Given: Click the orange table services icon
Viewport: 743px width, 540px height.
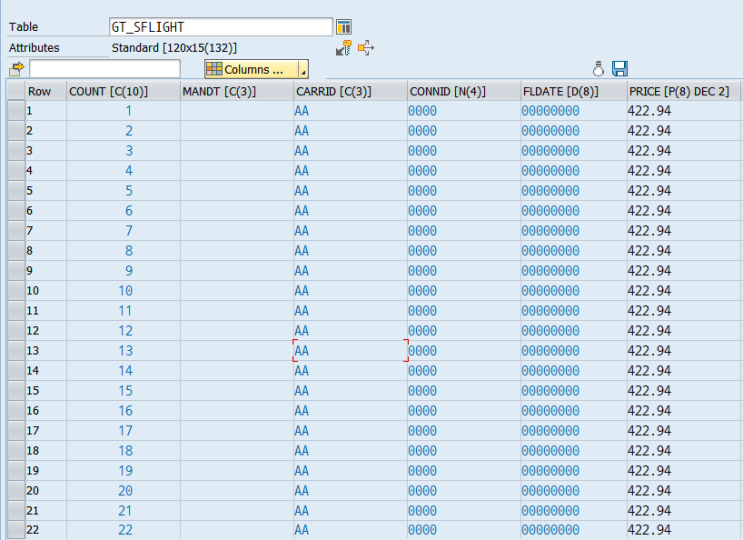Looking at the screenshot, I should (x=366, y=48).
